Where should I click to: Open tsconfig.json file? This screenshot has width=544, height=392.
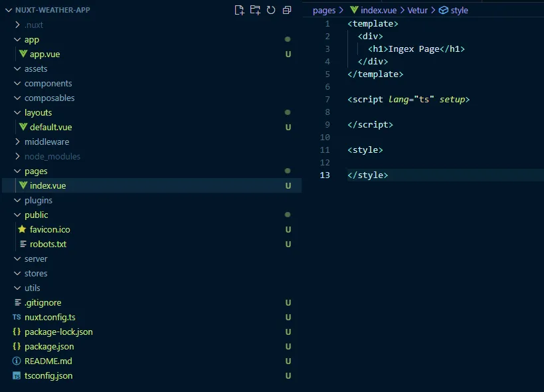point(48,375)
